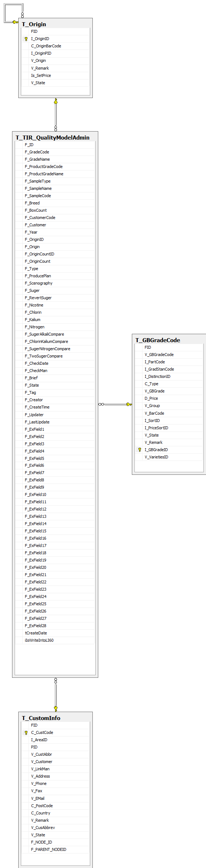Select the T_GBGradeCode table header
This screenshot has height=868, width=206.
click(x=158, y=340)
